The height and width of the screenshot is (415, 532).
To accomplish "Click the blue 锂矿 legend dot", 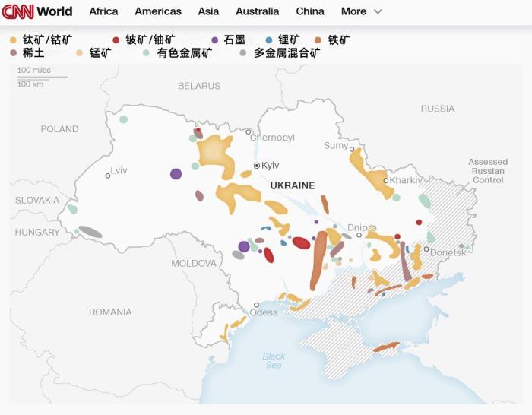I will (x=269, y=40).
